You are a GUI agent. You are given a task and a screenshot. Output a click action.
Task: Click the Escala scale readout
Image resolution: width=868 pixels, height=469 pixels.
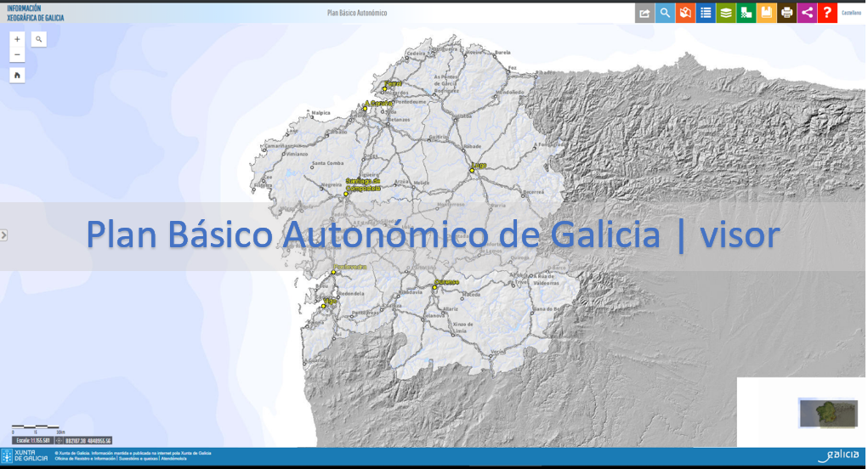coord(32,441)
